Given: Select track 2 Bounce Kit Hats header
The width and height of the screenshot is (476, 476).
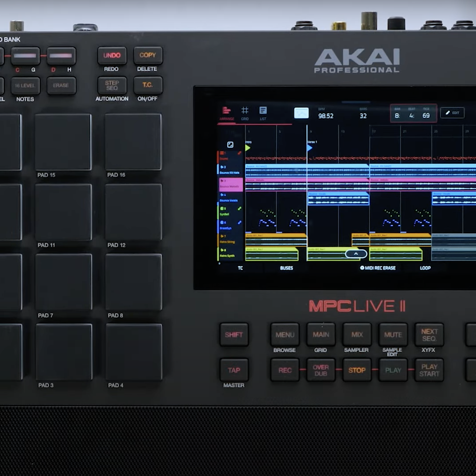Looking at the screenshot, I should pos(230,170).
